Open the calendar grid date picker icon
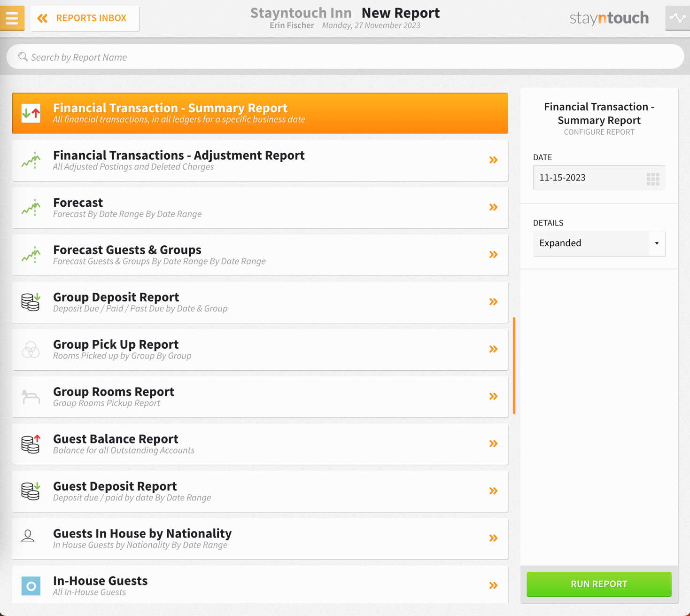This screenshot has width=690, height=616. tap(653, 179)
